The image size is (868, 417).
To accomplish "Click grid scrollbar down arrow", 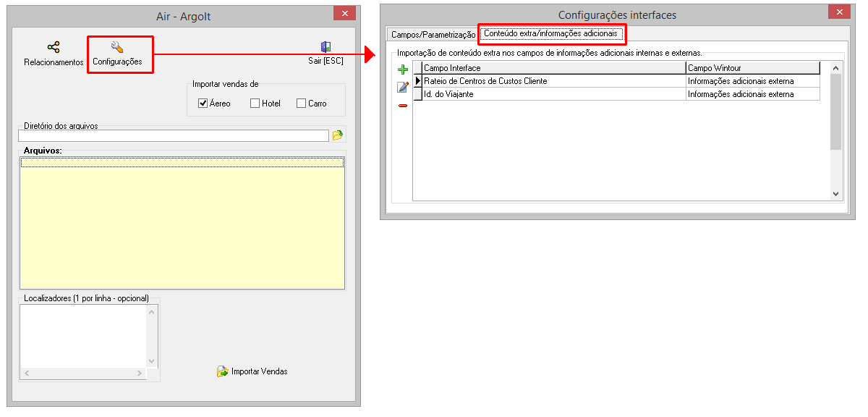I will tap(836, 194).
